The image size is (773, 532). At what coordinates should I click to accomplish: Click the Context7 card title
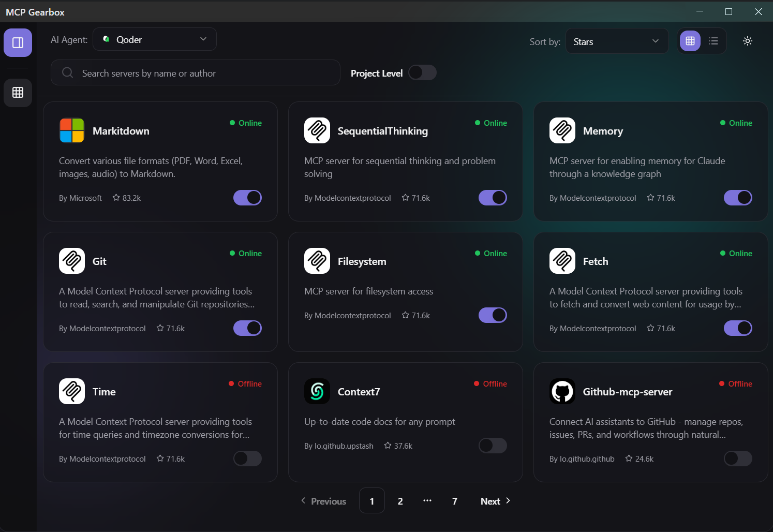359,392
